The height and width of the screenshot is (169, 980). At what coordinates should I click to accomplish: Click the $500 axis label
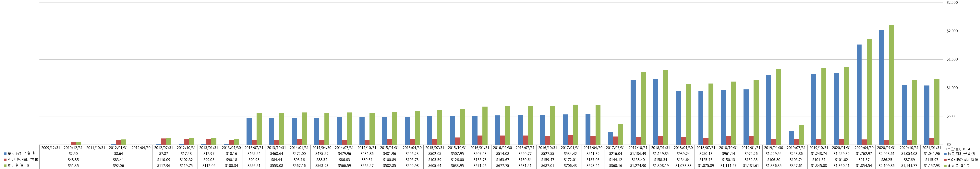tap(950, 116)
